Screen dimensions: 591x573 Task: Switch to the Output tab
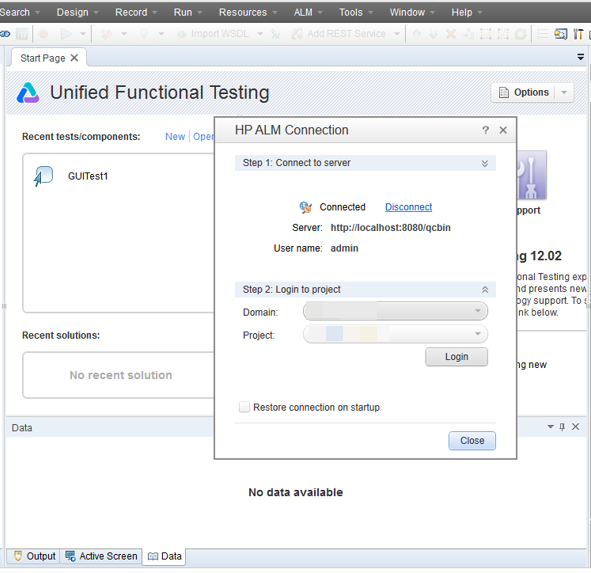tap(34, 556)
